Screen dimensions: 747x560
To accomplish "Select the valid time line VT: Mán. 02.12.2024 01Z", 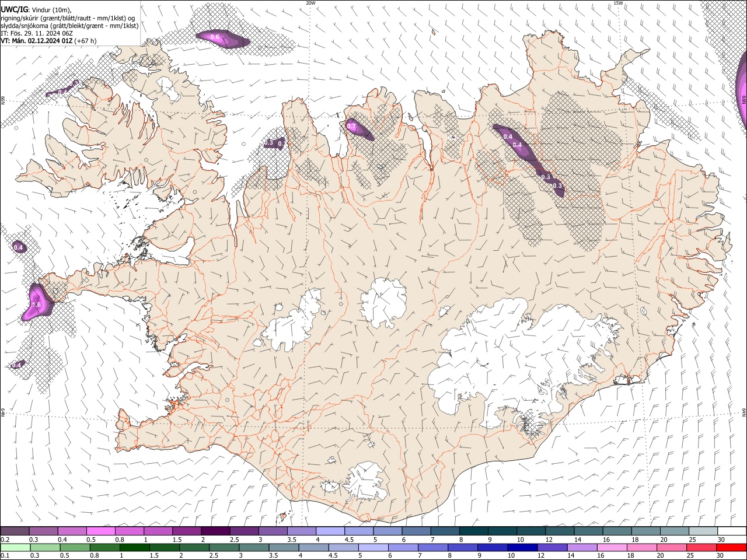I will 36,41.
